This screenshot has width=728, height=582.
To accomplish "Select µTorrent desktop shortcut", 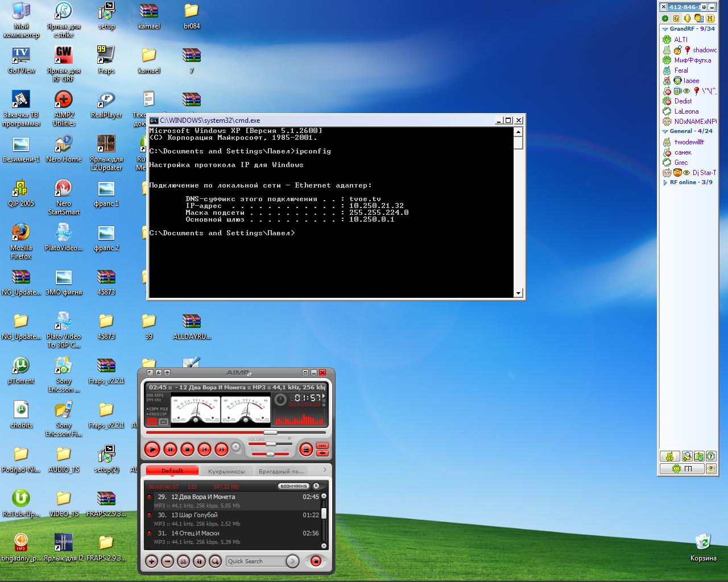I will pyautogui.click(x=21, y=371).
